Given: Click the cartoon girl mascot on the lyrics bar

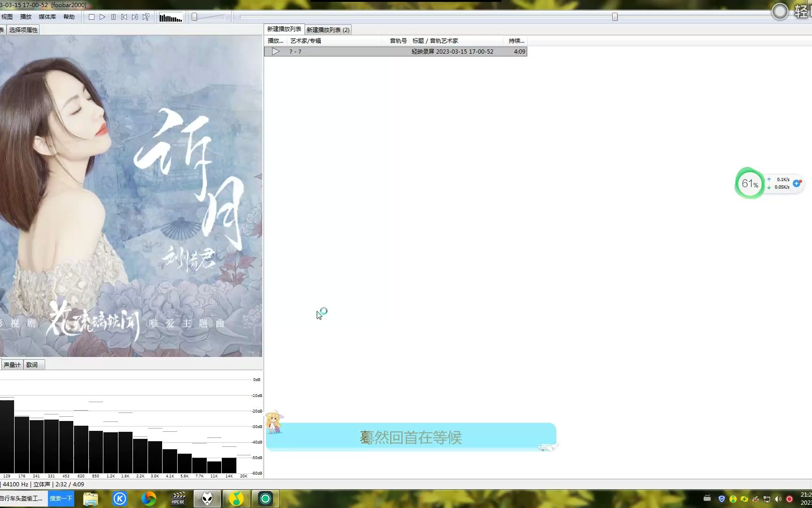Looking at the screenshot, I should pos(273,422).
